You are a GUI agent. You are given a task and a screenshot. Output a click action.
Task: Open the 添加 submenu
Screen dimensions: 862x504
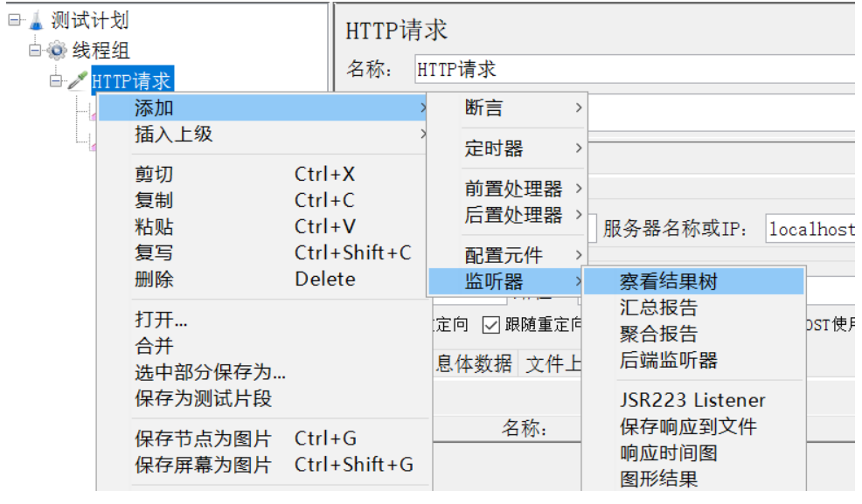tap(263, 107)
